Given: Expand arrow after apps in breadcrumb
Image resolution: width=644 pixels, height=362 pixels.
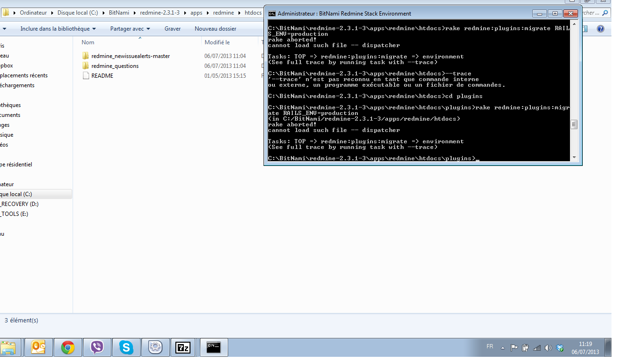Looking at the screenshot, I should tap(207, 13).
